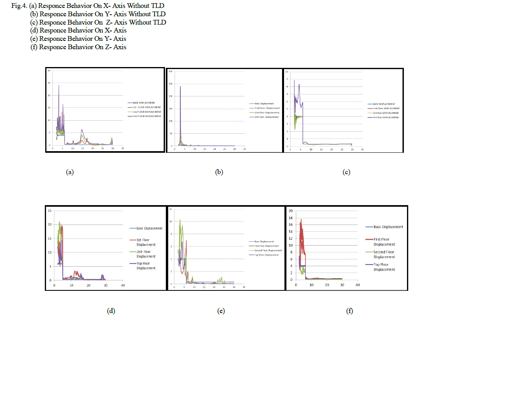Click the '(a)' label below the first chart
Screen dimensions: 532x417
[x=70, y=172]
